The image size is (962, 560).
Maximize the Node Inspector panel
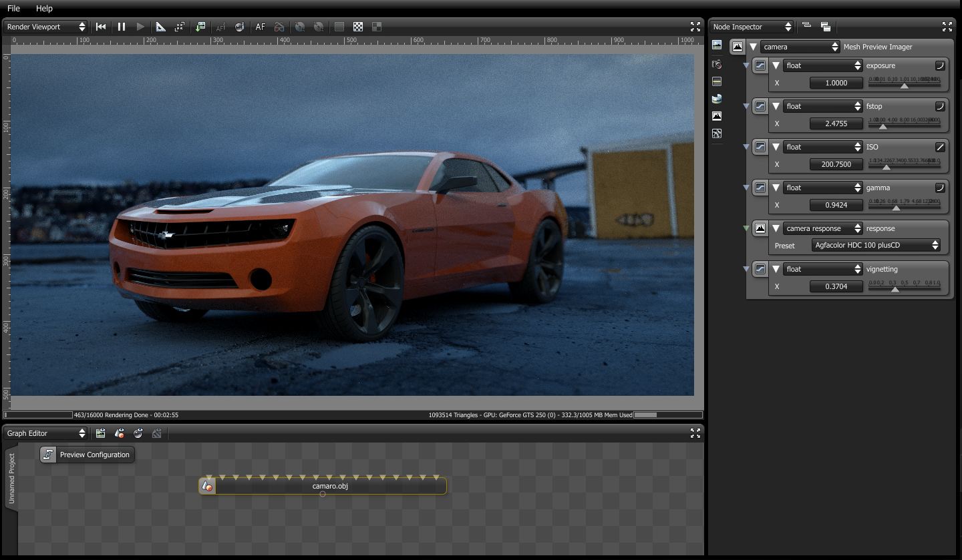pyautogui.click(x=947, y=27)
